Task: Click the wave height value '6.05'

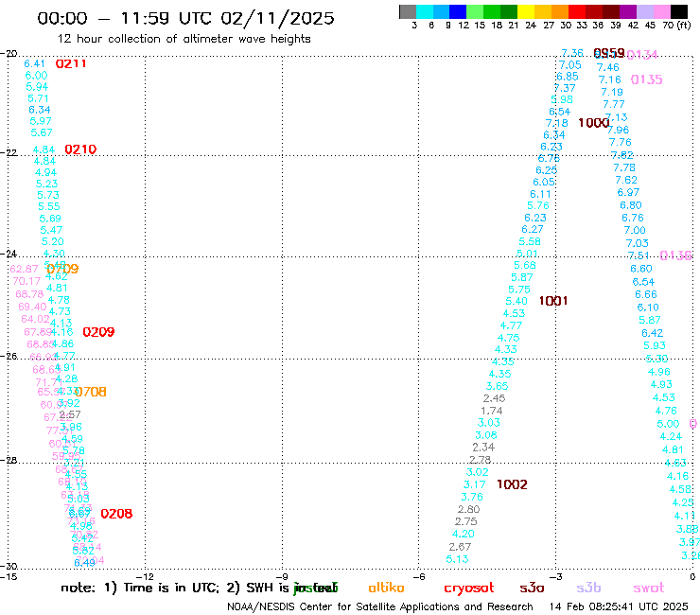Action: point(544,183)
